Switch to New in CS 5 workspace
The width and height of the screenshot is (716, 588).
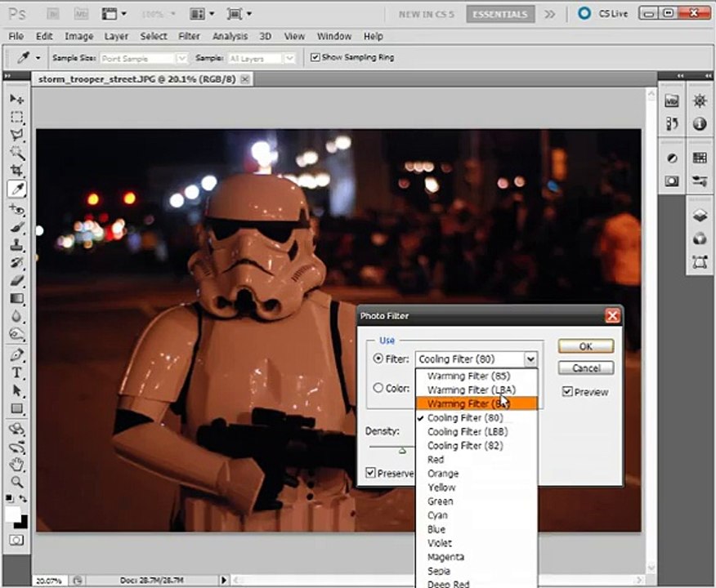(426, 14)
